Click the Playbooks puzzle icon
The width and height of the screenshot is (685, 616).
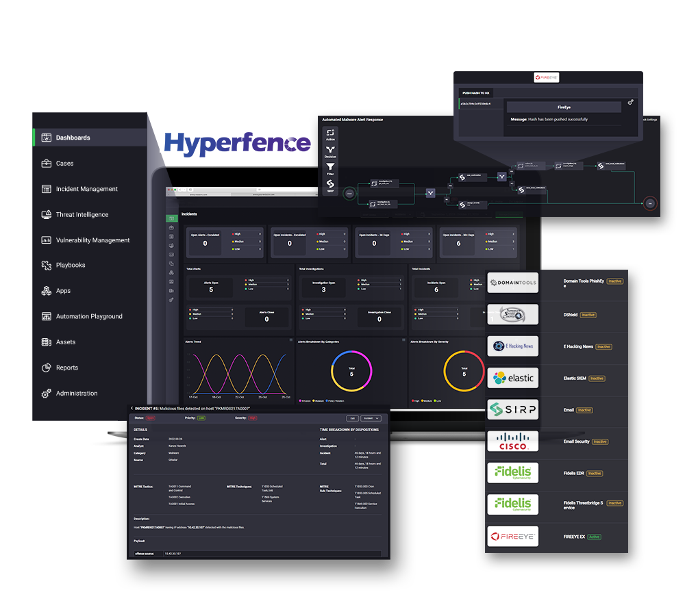tap(47, 266)
